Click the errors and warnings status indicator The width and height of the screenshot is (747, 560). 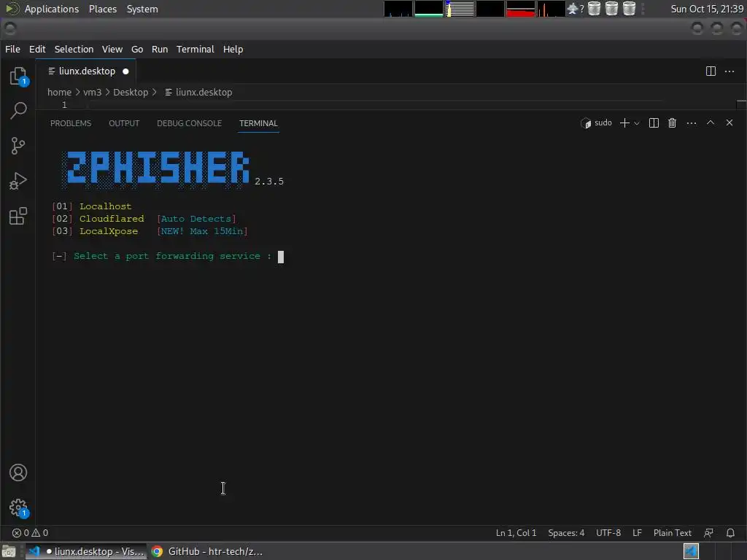coord(30,533)
